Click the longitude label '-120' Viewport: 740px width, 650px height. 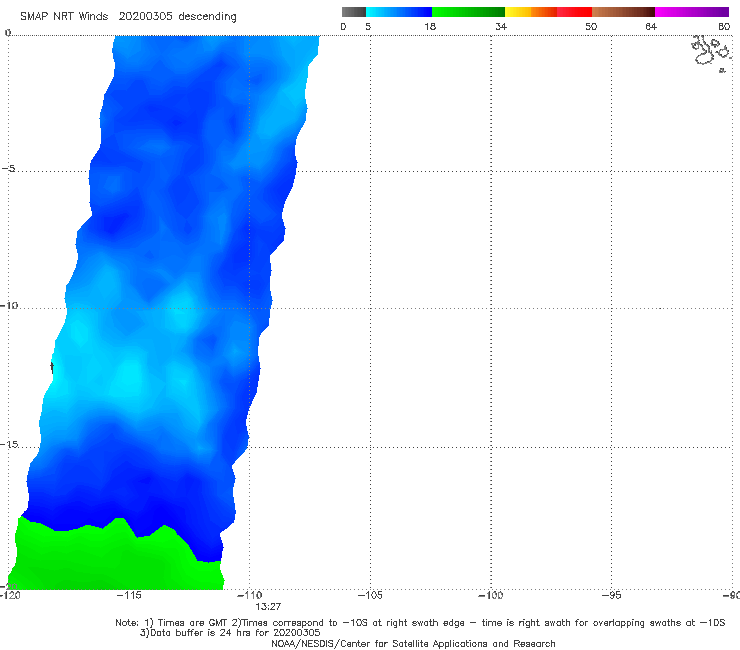coord(10,595)
